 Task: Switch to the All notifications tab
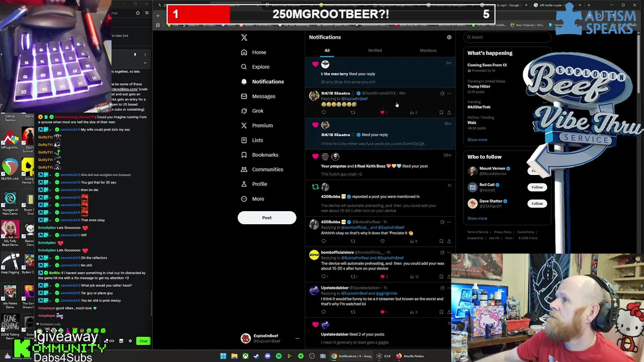tap(327, 50)
